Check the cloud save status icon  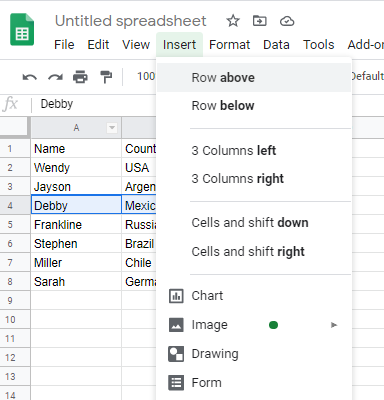point(287,21)
